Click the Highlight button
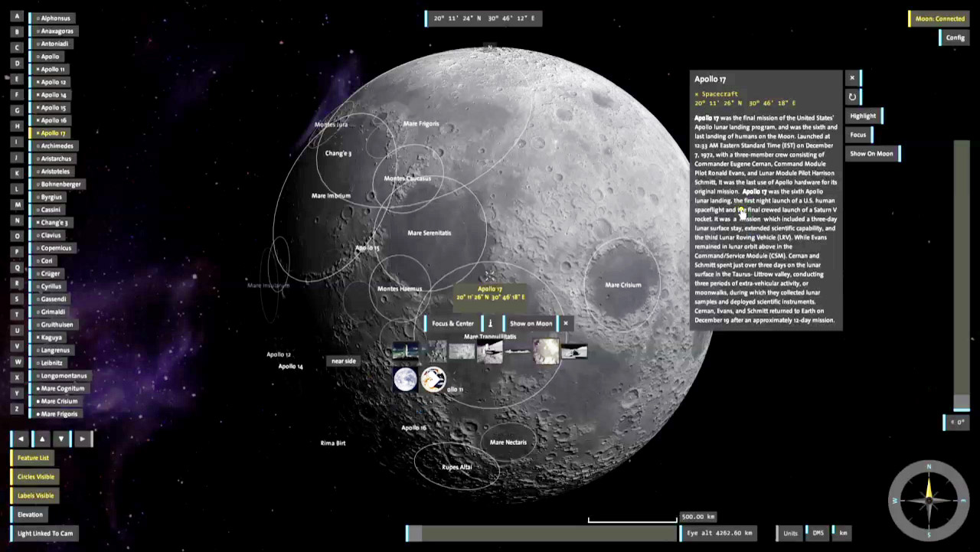Image resolution: width=980 pixels, height=552 pixels. [x=863, y=116]
